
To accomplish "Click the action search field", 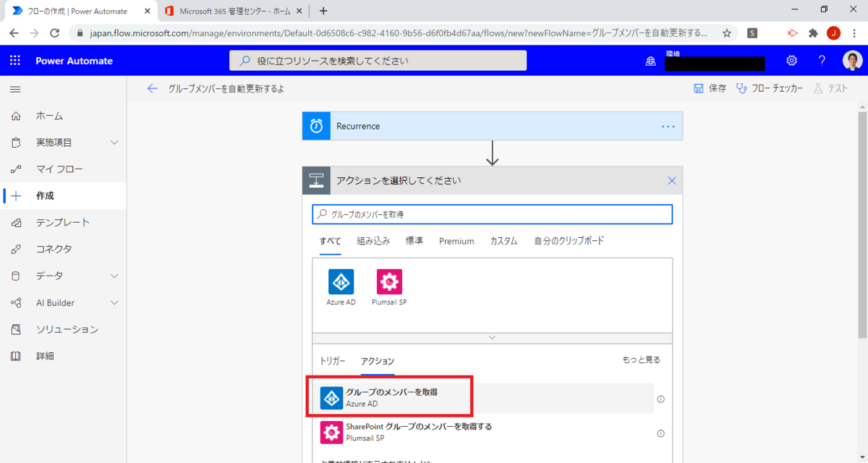I will (492, 215).
